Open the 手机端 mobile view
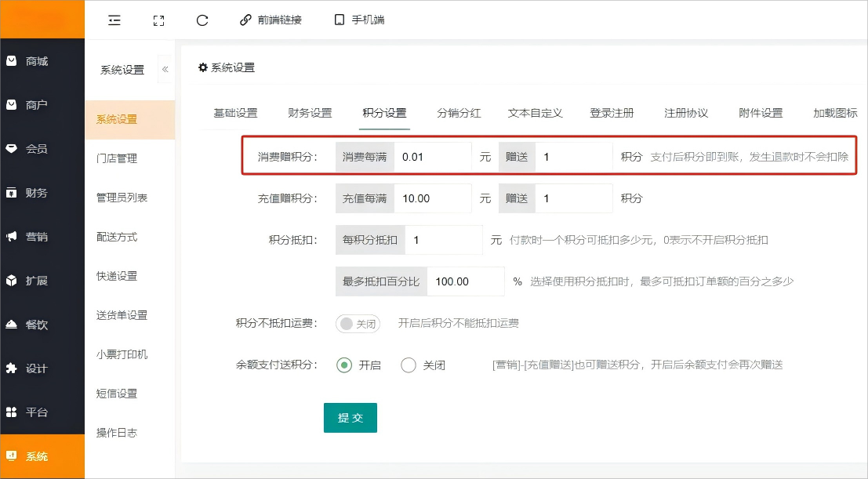The height and width of the screenshot is (479, 868). coord(359,20)
